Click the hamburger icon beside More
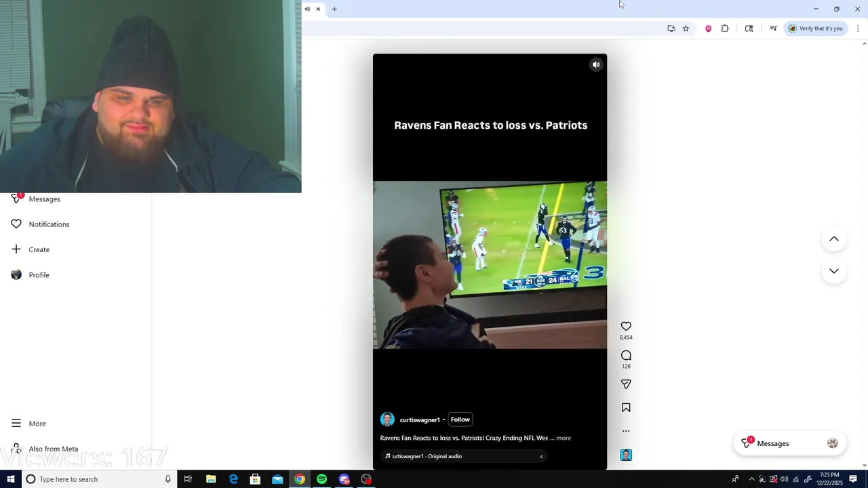Viewport: 868px width, 488px height. tap(16, 423)
